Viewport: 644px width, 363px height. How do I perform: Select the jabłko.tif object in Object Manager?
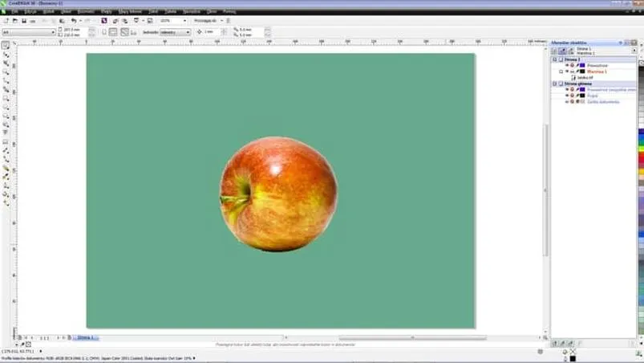(x=585, y=77)
